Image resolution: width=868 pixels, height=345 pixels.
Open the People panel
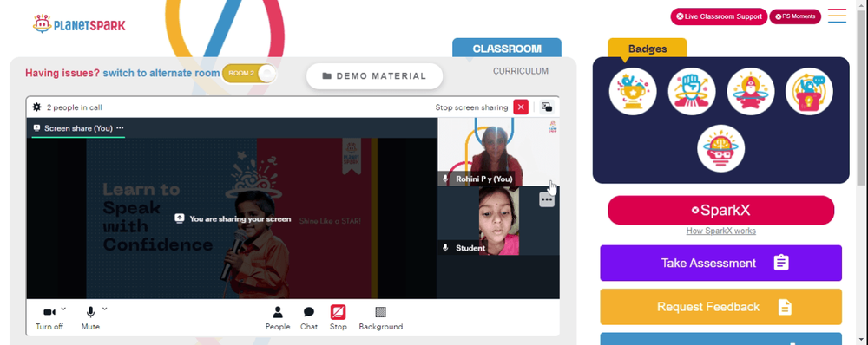tap(278, 318)
